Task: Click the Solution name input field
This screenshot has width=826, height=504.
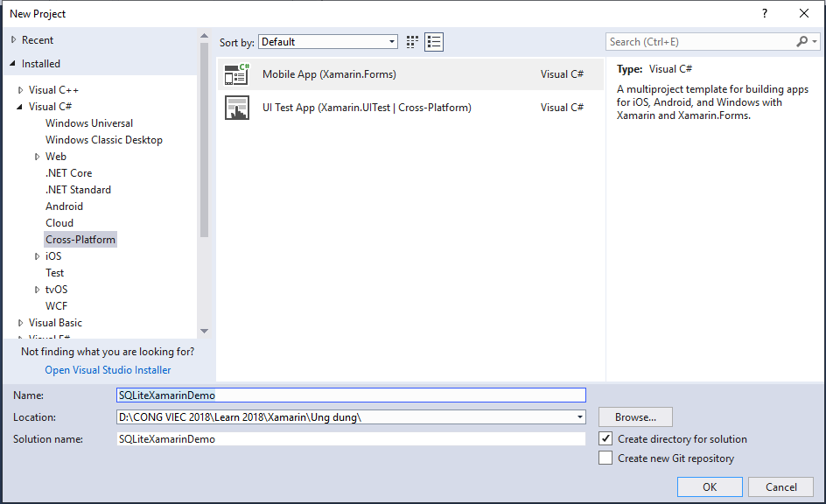Action: click(x=351, y=439)
